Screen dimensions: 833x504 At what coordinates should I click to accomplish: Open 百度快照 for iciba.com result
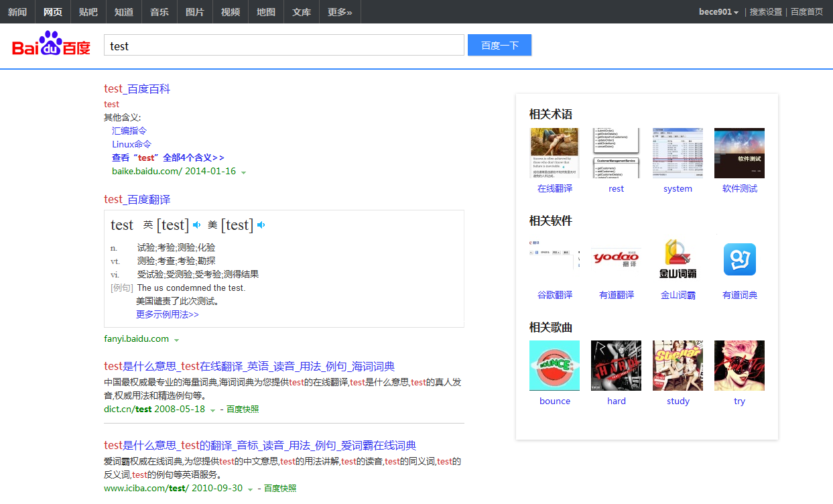click(280, 489)
